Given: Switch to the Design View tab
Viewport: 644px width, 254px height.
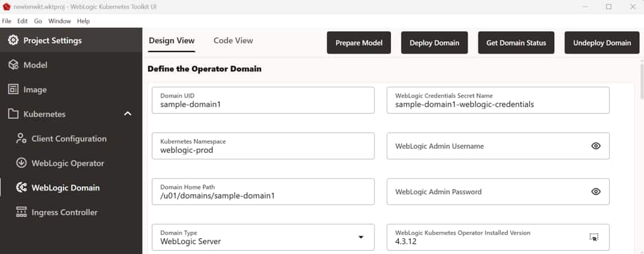Looking at the screenshot, I should 172,41.
